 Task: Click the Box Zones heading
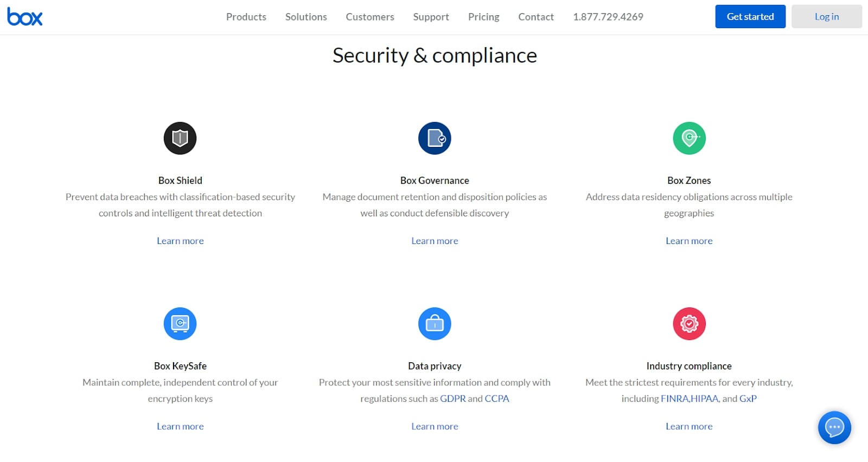[x=689, y=181]
